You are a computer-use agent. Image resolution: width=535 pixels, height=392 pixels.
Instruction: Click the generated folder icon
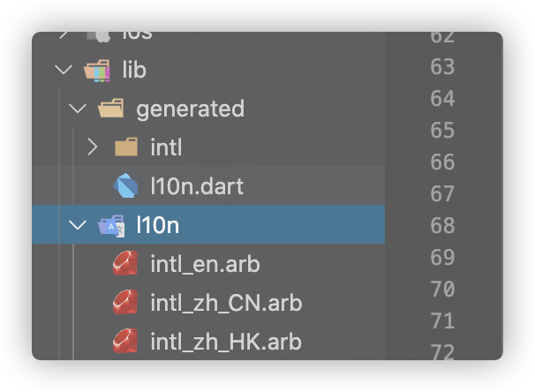pyautogui.click(x=111, y=108)
